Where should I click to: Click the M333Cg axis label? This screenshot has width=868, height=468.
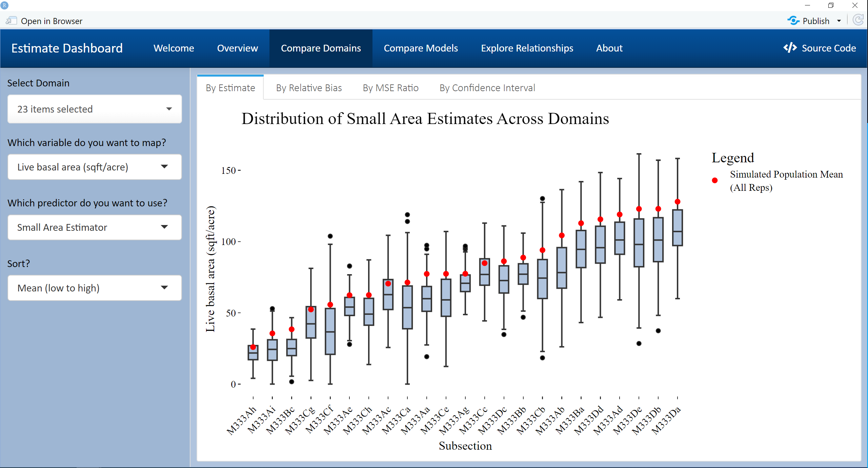tap(300, 420)
